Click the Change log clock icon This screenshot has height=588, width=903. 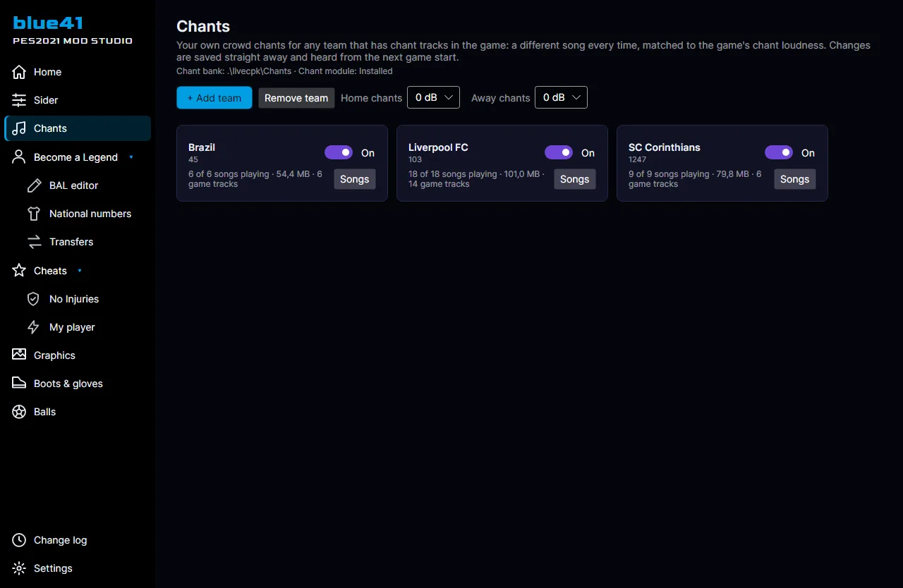(19, 540)
